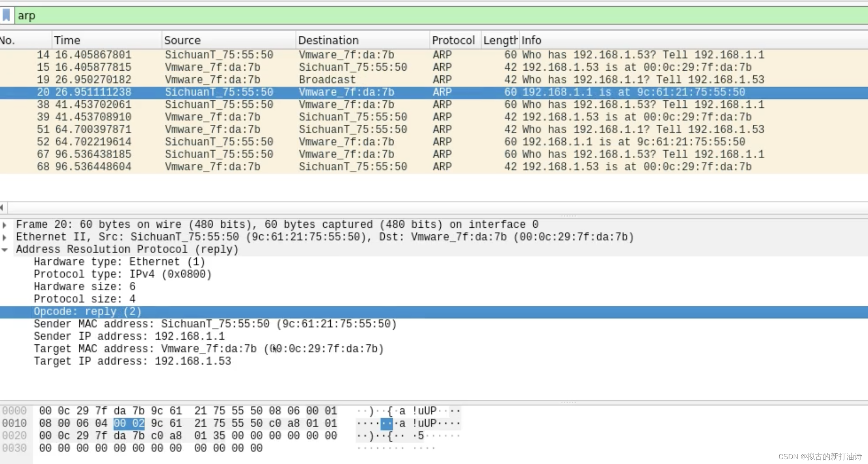Select packet number 14 in the list
Screen dimensions: 868x464
pyautogui.click(x=434, y=55)
